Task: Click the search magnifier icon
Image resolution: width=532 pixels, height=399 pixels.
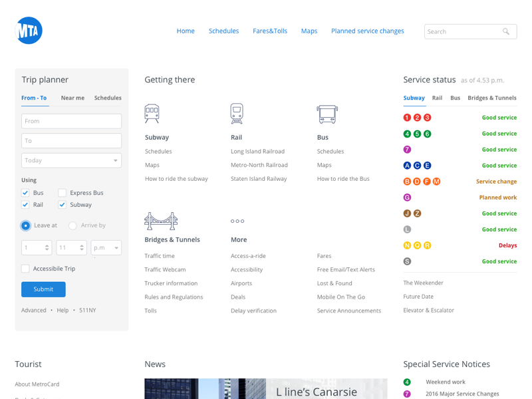Action: coord(506,31)
